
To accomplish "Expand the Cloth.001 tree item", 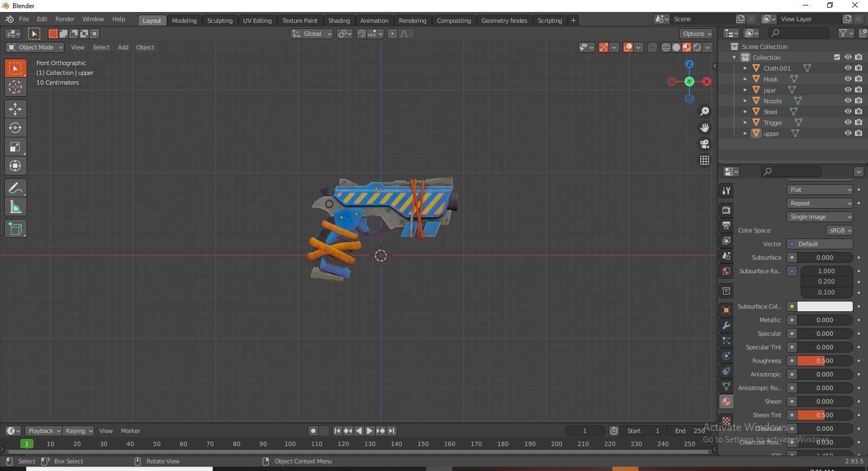I will tap(745, 68).
